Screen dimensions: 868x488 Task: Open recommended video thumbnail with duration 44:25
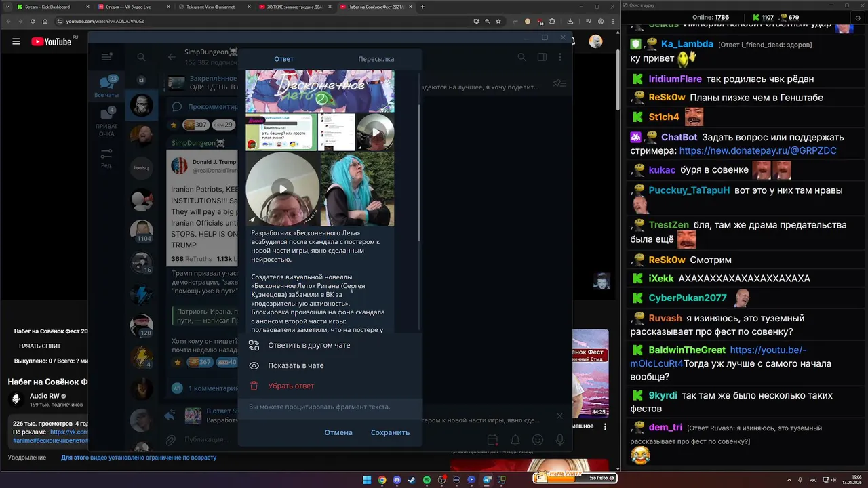click(591, 374)
